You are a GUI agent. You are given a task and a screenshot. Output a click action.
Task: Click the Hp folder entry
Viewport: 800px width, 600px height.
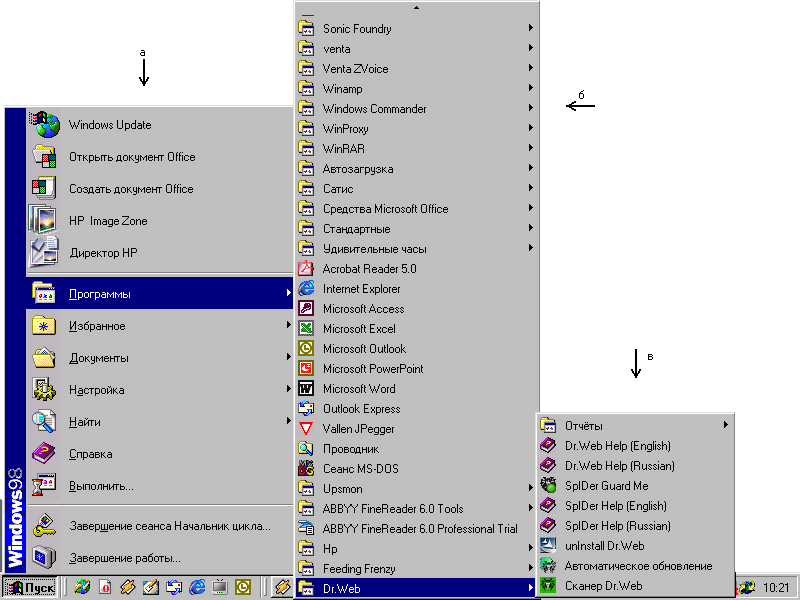[x=416, y=548]
